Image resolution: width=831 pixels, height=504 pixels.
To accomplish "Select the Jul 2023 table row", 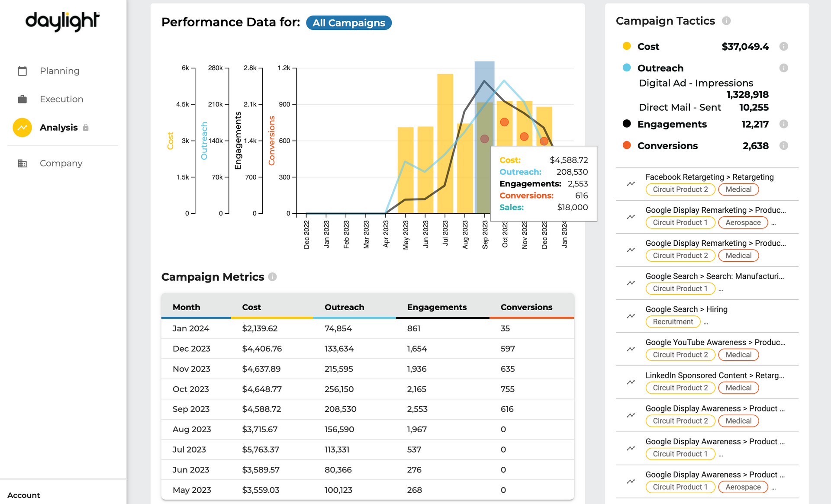I will (x=367, y=449).
